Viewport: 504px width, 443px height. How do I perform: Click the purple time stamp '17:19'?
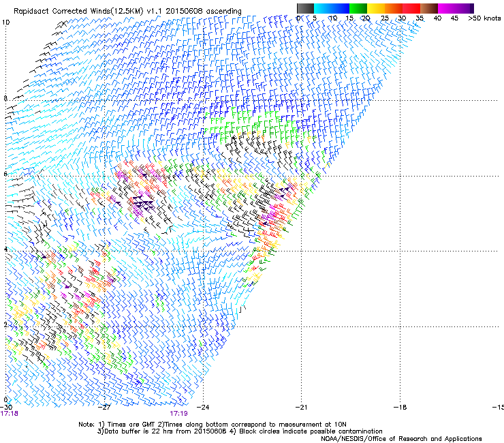pyautogui.click(x=178, y=414)
